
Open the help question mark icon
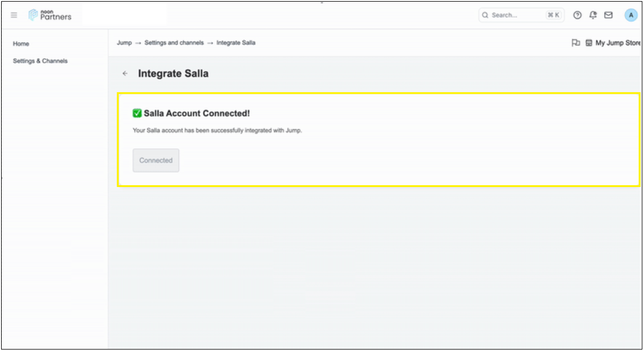click(x=577, y=15)
